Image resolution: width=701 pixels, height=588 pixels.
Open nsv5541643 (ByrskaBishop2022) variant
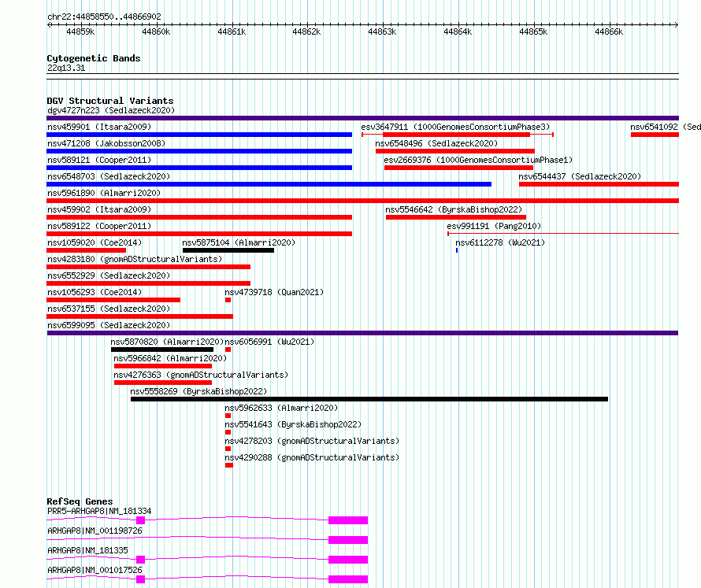293,424
